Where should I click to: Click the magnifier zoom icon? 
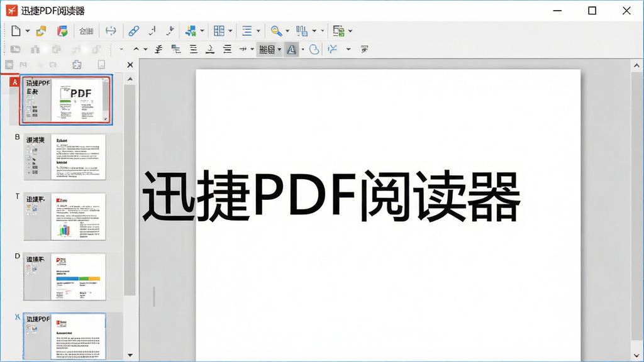click(x=277, y=31)
